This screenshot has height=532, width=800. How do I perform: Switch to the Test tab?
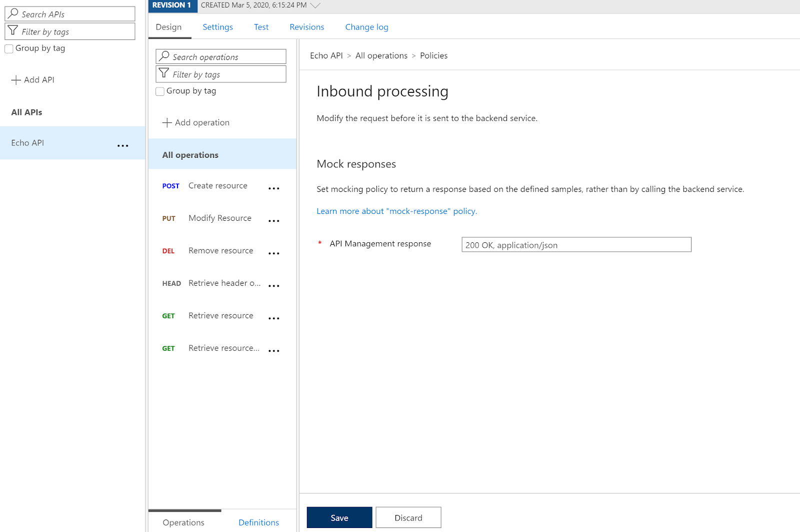pyautogui.click(x=261, y=27)
